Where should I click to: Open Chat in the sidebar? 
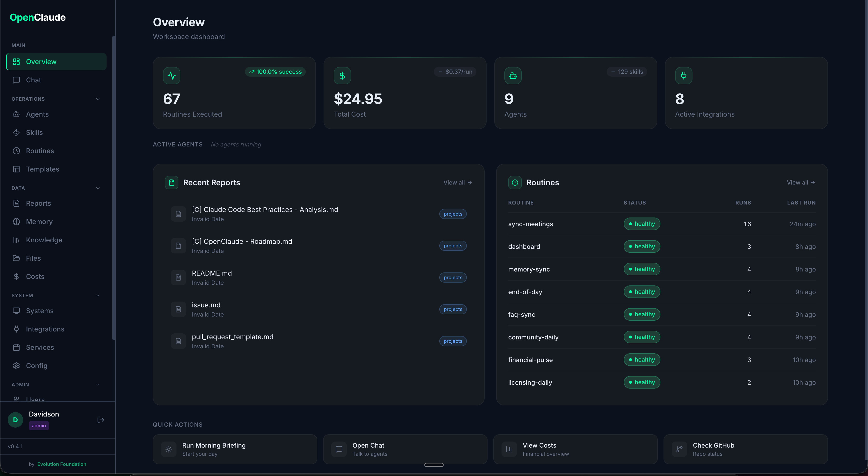click(x=33, y=80)
